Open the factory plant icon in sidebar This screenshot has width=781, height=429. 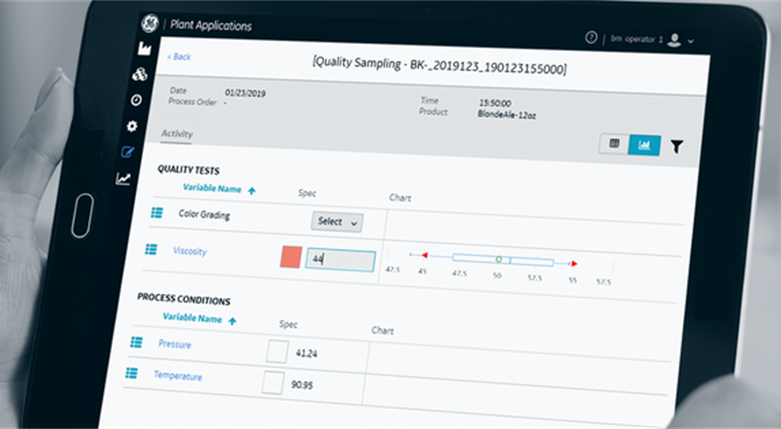144,48
